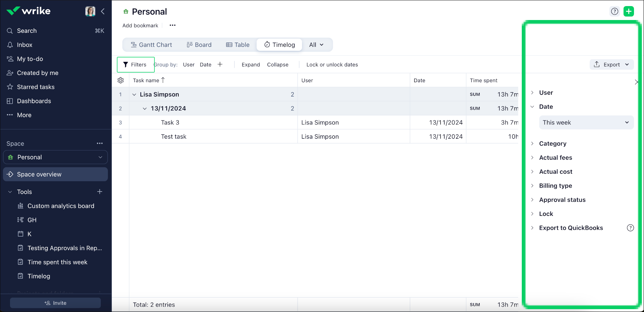Click the green plus create button
The image size is (644, 312).
(x=629, y=11)
